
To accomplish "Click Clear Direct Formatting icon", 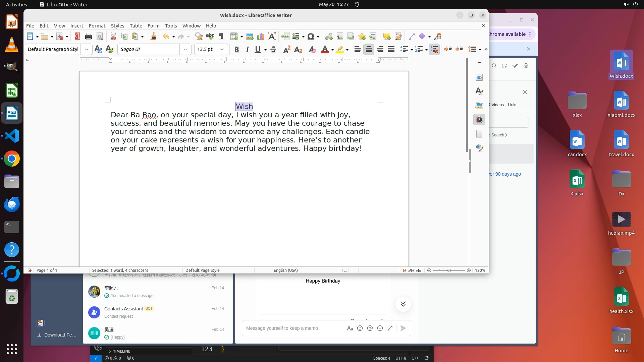I will tap(312, 50).
